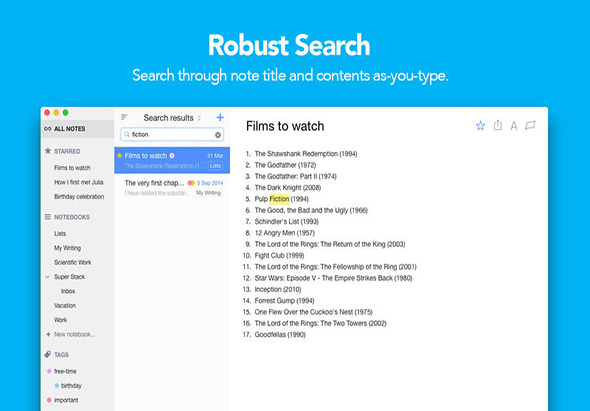This screenshot has width=590, height=411.
Task: Click pink tag dot on Films to watch result
Action: point(172,155)
